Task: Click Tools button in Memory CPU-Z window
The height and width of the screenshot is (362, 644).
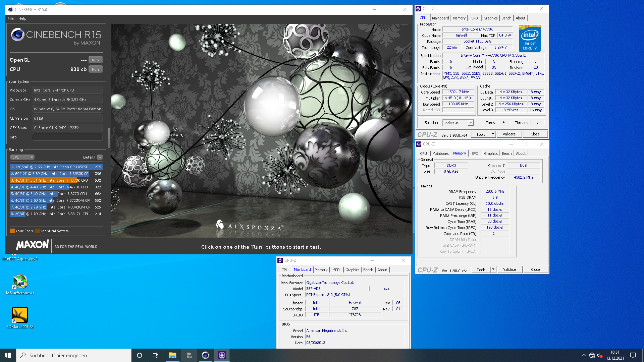Action: [481, 270]
